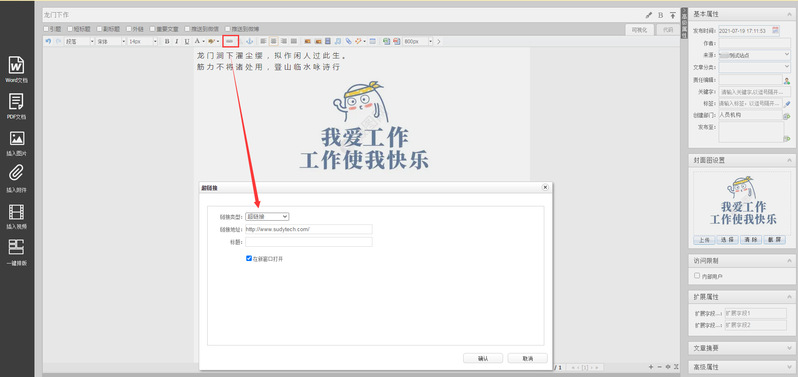Expand the 文章摘要 panel

click(x=788, y=349)
